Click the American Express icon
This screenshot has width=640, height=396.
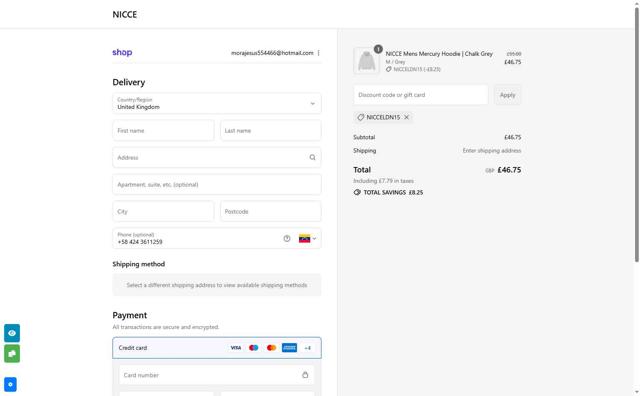[289, 348]
